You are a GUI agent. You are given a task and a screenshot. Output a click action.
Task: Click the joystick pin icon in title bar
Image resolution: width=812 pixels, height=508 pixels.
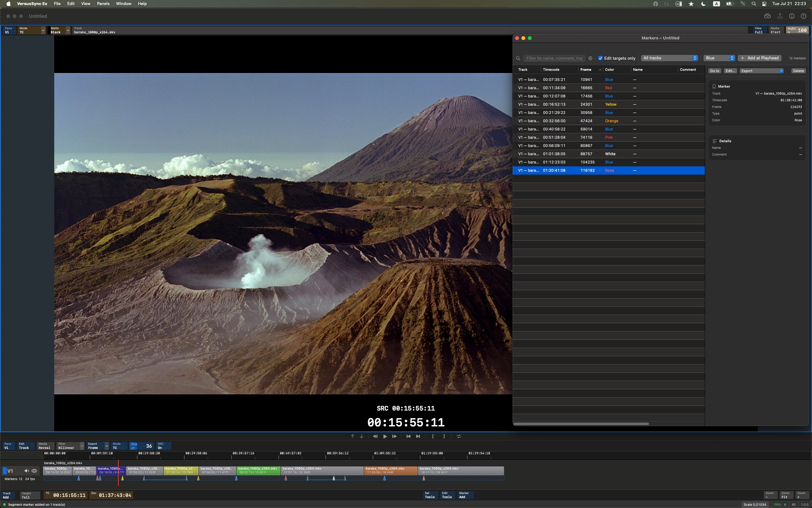coord(780,16)
